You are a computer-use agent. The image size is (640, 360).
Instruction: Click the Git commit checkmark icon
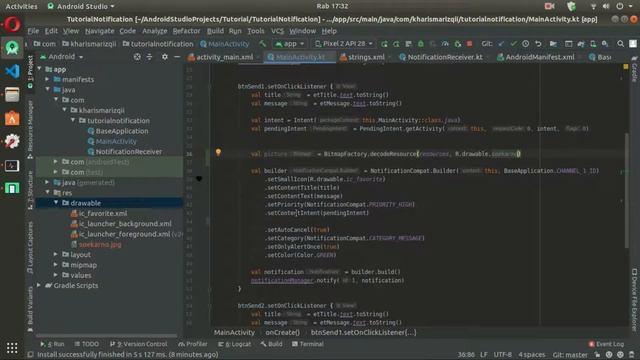(x=513, y=44)
